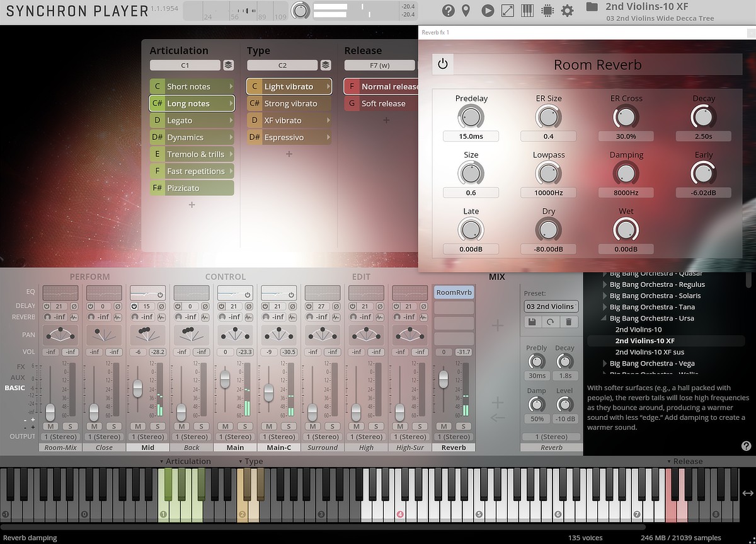Open settings gear icon in top toolbar
This screenshot has height=544, width=756.
[x=568, y=10]
